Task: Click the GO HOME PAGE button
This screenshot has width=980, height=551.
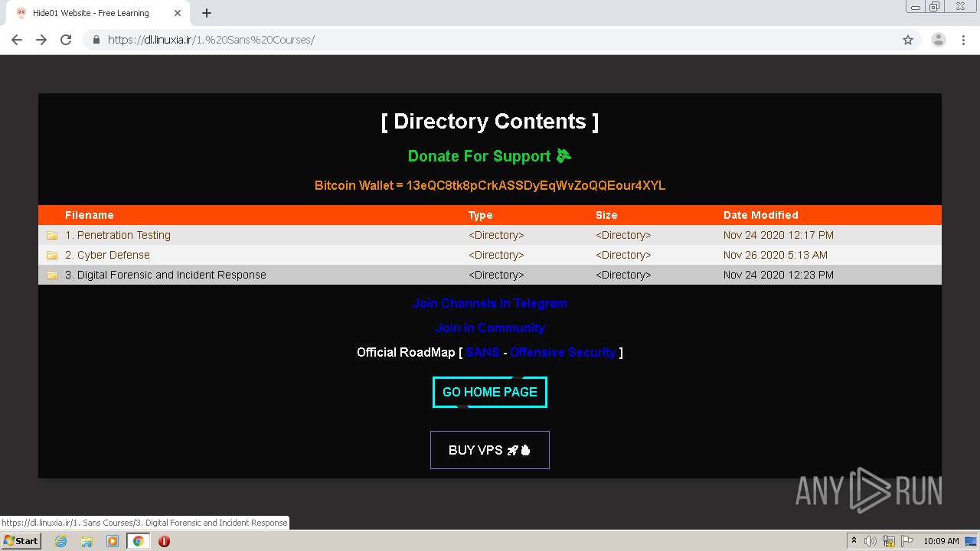Action: [x=490, y=392]
